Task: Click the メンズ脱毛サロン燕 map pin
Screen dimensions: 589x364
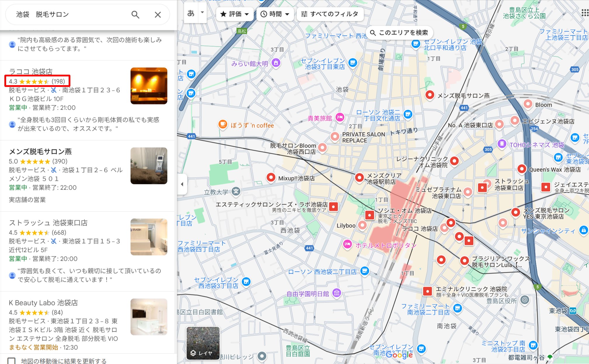Action: [x=430, y=95]
